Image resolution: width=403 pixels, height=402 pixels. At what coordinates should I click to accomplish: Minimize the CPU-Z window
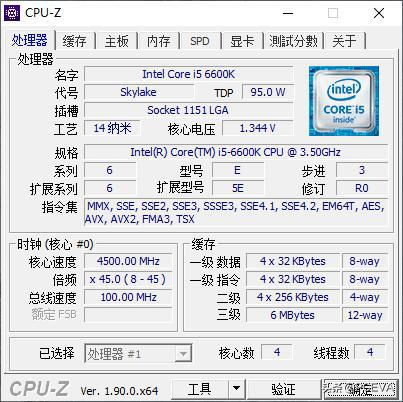coord(288,13)
